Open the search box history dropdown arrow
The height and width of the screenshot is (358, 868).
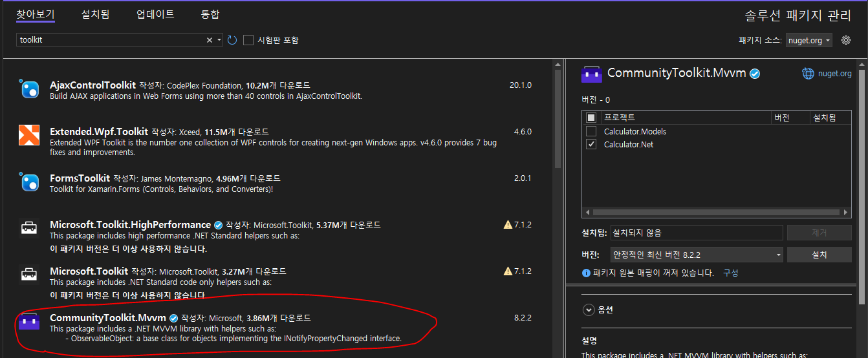point(219,40)
